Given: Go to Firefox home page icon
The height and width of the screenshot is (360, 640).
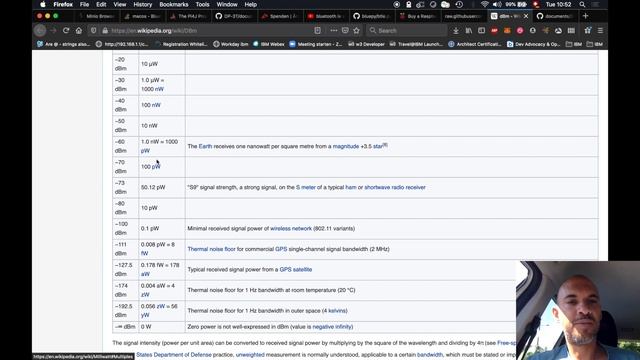Looking at the screenshot, I should coord(79,31).
